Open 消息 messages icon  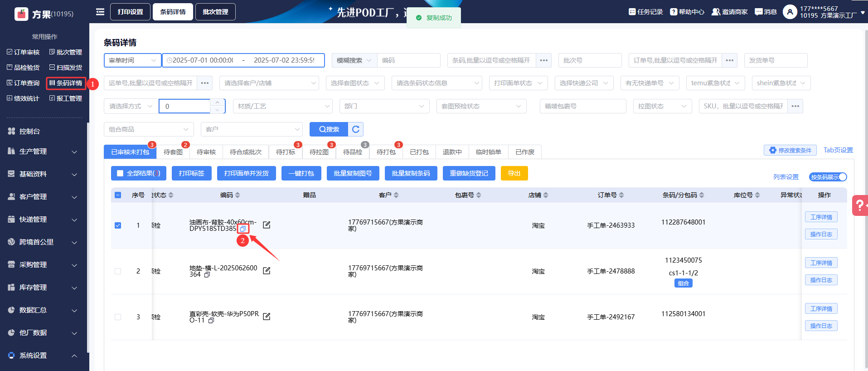[766, 12]
